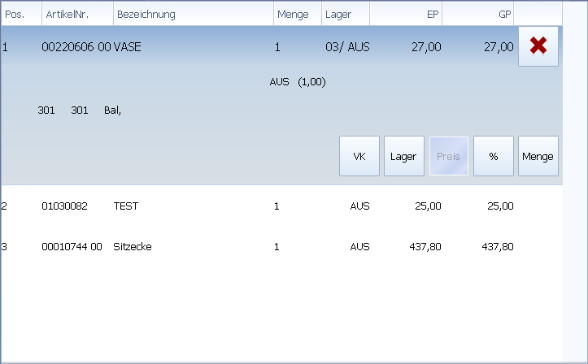The image size is (588, 364).
Task: Click the 03/ AUS Lager cell
Action: point(347,47)
